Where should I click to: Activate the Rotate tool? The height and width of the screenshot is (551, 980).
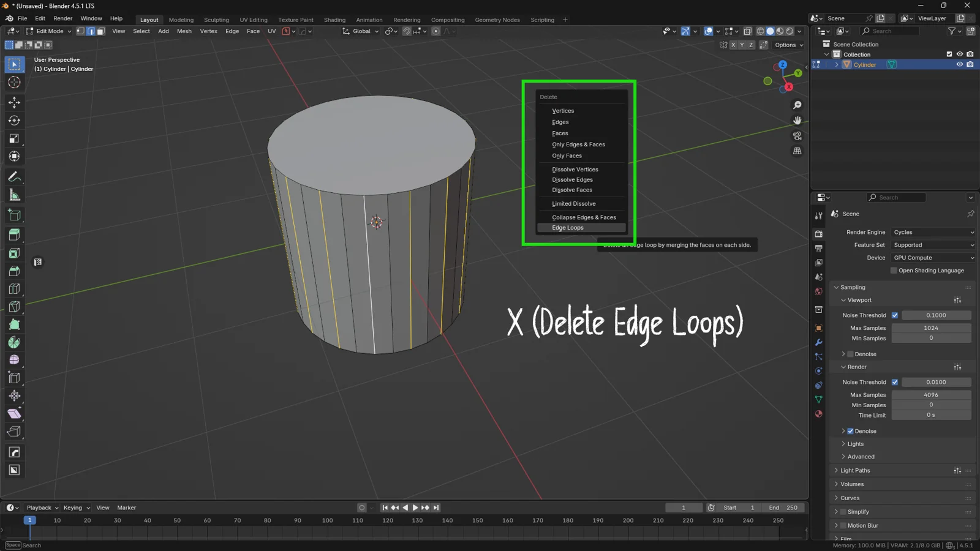point(14,121)
